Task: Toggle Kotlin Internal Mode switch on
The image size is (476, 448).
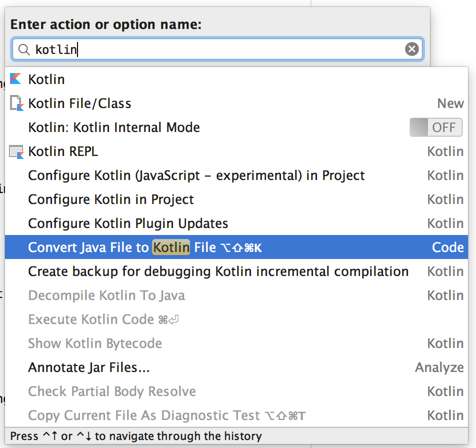Action: coord(435,127)
